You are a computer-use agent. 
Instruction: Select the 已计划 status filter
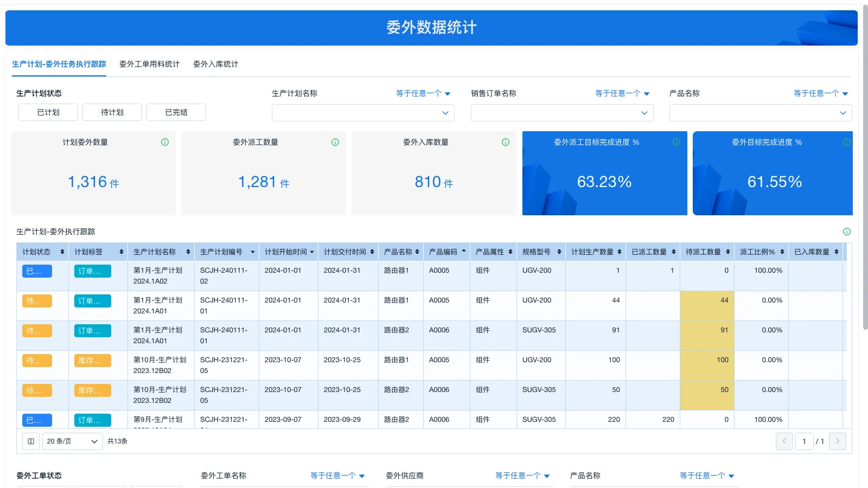[48, 112]
